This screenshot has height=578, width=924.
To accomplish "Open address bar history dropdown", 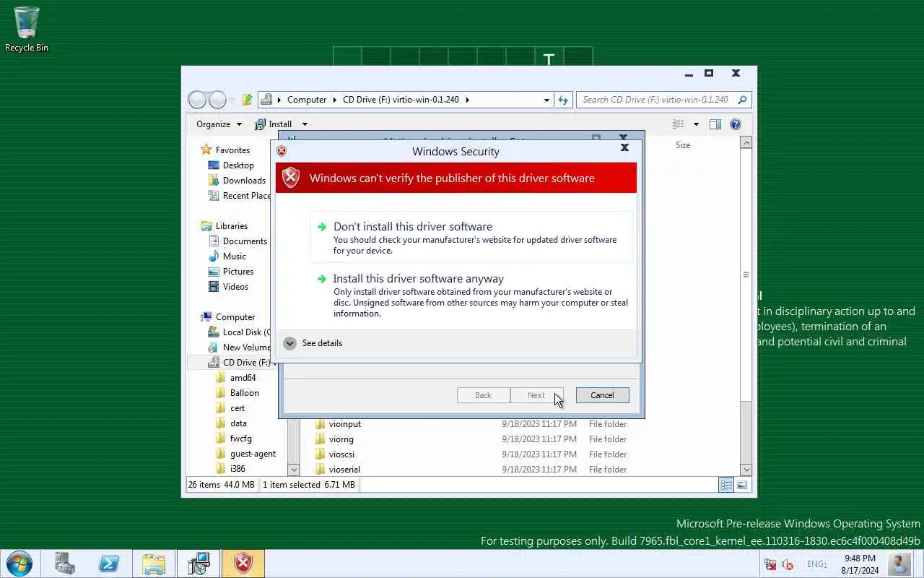I will coord(546,100).
